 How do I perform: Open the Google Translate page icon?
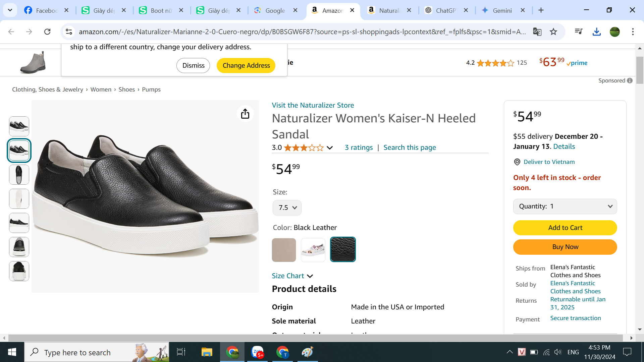point(537,32)
